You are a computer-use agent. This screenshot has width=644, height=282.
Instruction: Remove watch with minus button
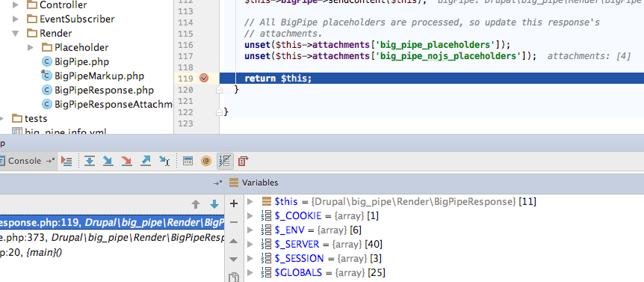[x=233, y=222]
